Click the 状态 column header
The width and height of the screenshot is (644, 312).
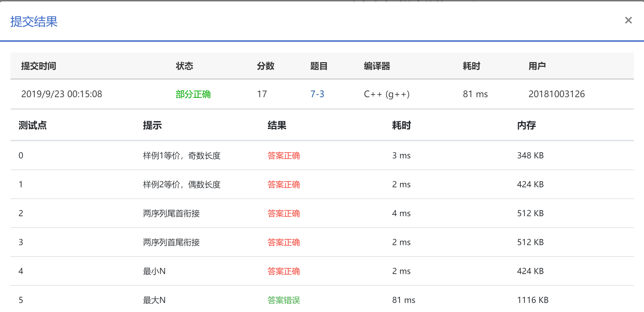(x=184, y=66)
